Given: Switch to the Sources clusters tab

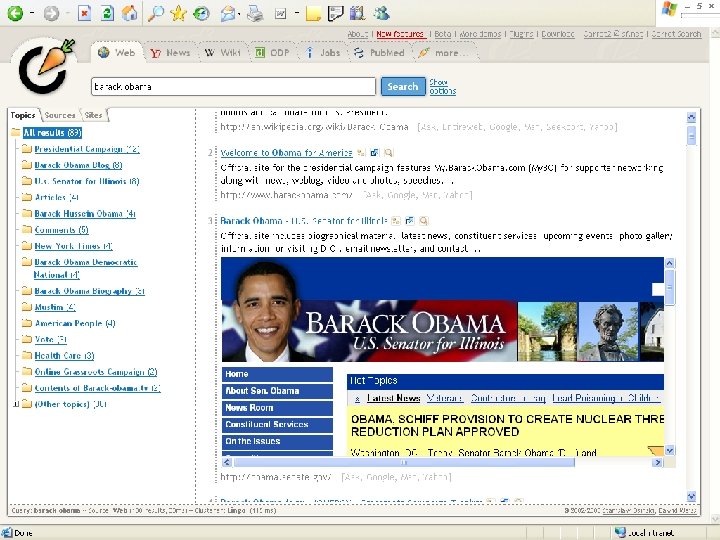Looking at the screenshot, I should point(60,115).
